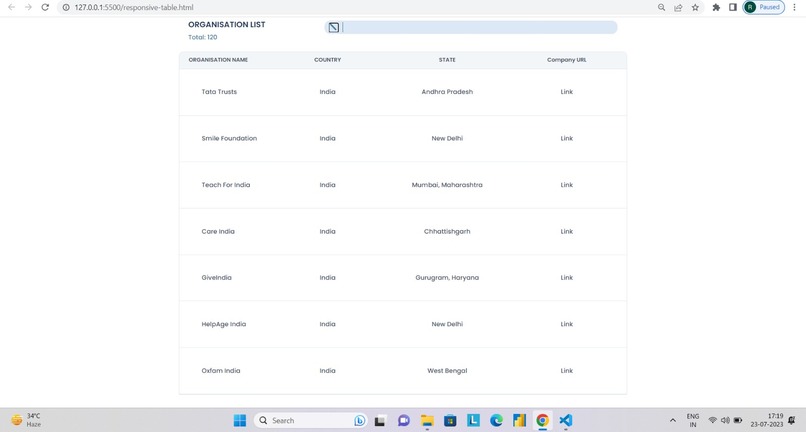
Task: Show hidden tray icons chevron
Action: click(672, 420)
